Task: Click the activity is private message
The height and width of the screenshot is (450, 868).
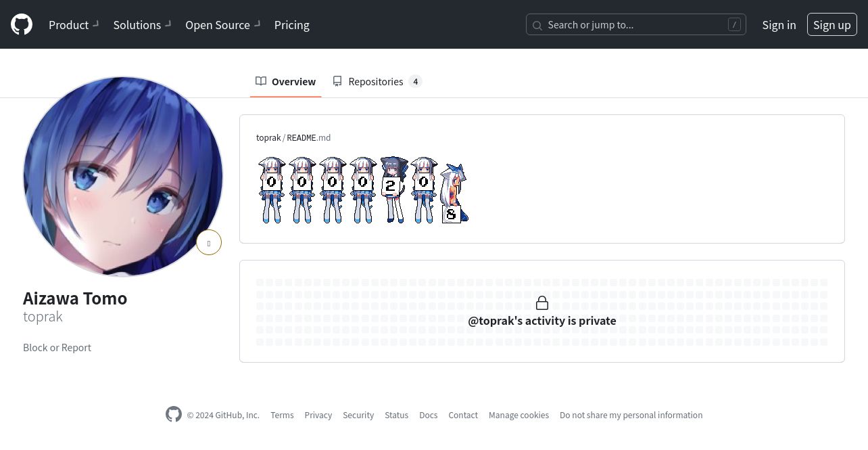Action: click(542, 321)
